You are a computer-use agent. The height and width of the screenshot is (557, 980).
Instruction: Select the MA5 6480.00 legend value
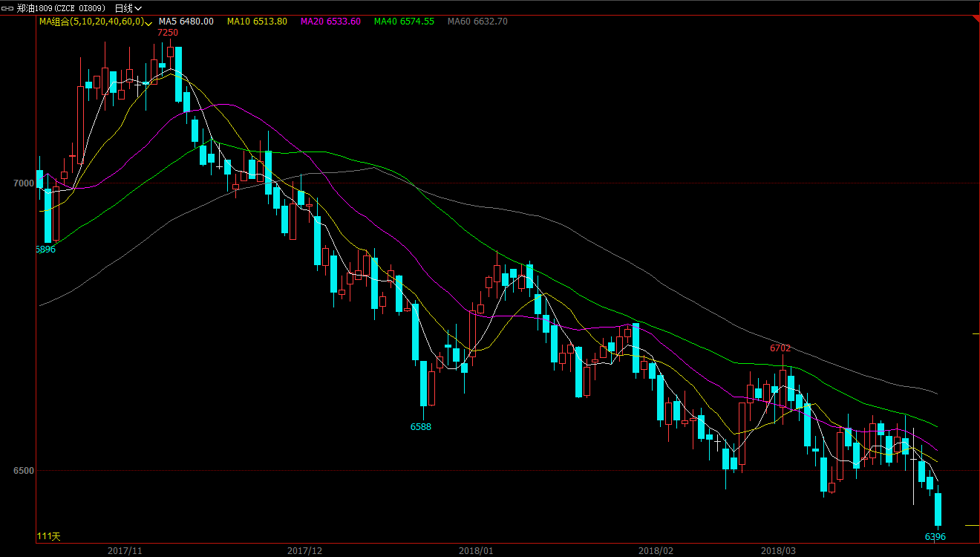coord(186,22)
